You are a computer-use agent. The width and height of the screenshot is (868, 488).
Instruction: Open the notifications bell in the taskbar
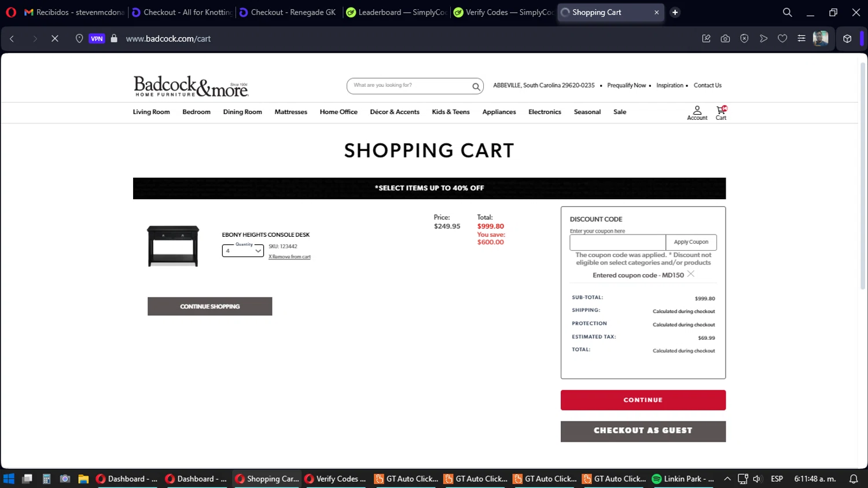click(x=854, y=479)
